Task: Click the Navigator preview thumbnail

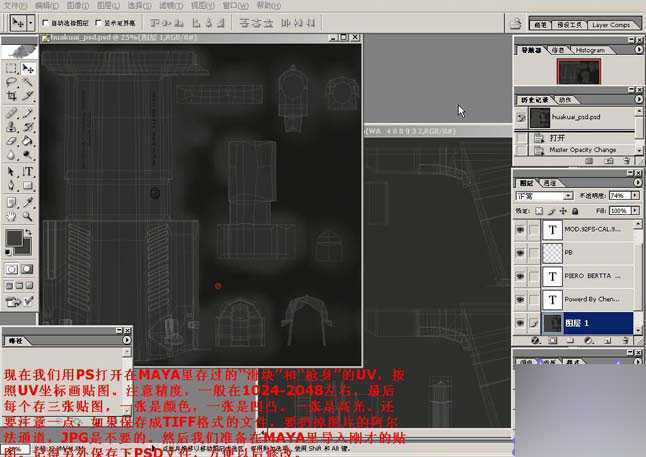Action: point(579,71)
